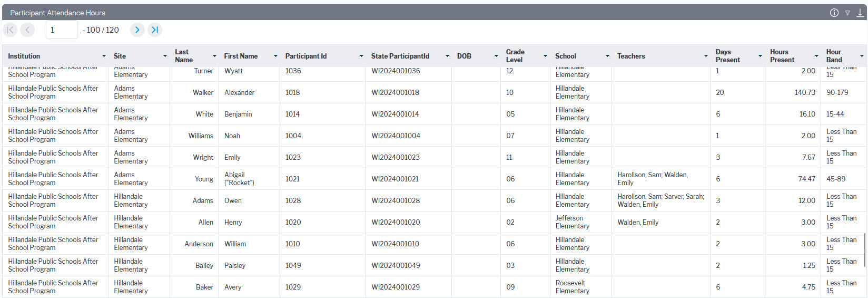
Task: Open Last Name column dropdown arrow
Action: [x=214, y=56]
